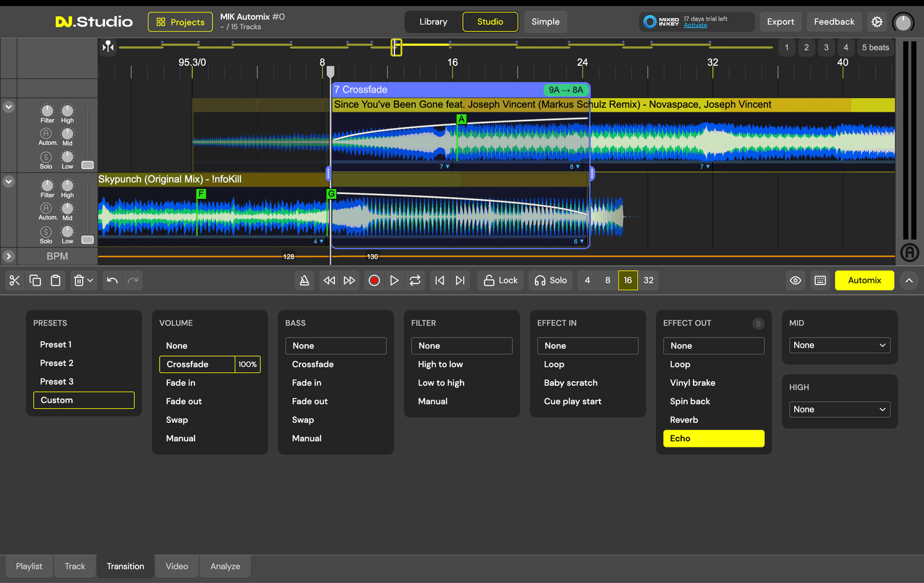Open the settings gear

click(x=877, y=22)
